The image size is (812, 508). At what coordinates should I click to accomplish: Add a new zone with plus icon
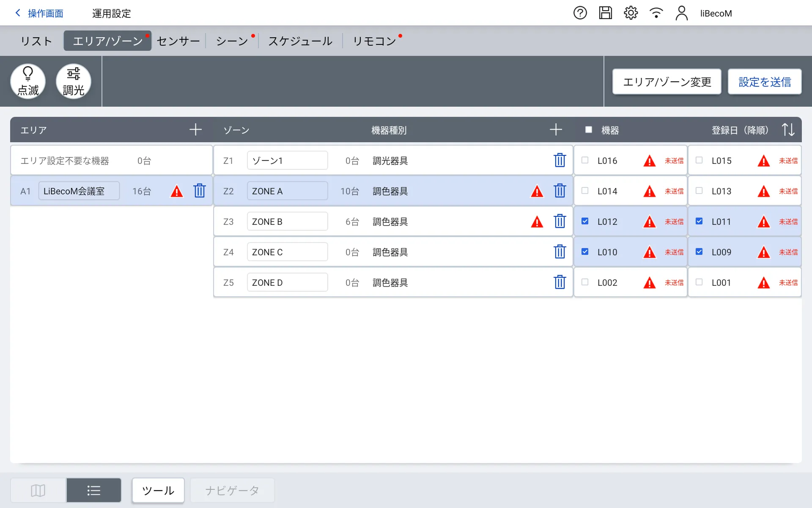point(556,130)
